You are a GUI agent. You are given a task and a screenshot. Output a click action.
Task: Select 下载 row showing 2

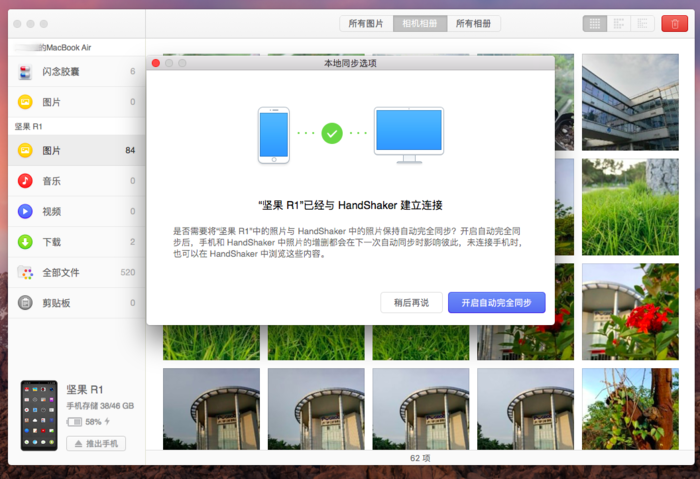(76, 242)
